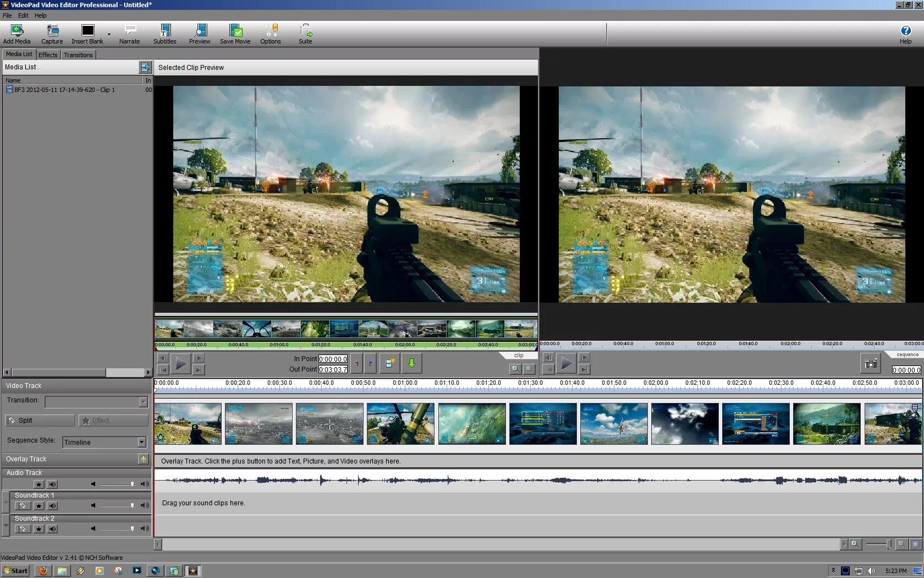Open the Help menu in the menu bar
924x578 pixels.
[41, 15]
